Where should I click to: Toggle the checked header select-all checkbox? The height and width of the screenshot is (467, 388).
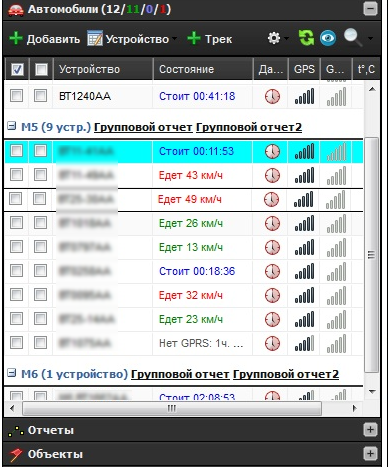pos(17,70)
